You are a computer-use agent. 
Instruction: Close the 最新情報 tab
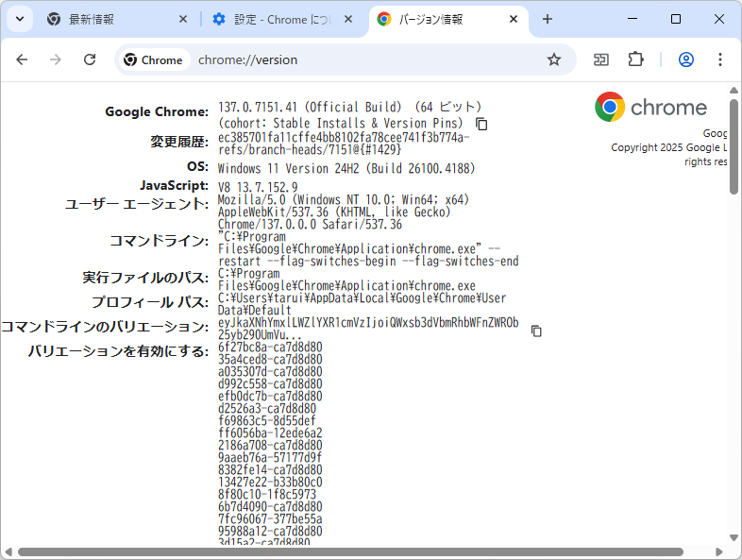pos(183,20)
